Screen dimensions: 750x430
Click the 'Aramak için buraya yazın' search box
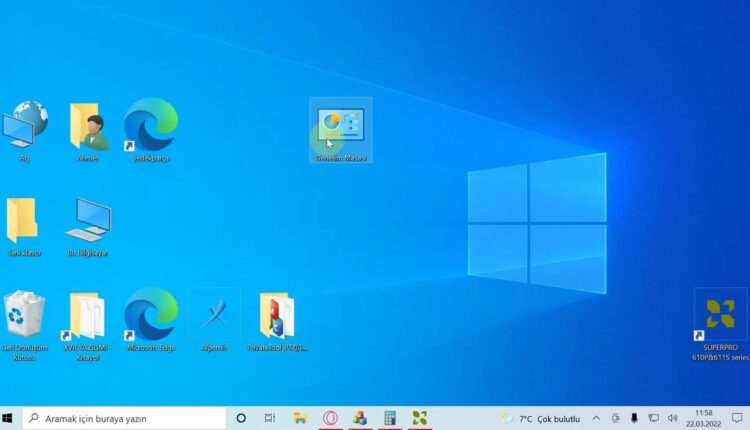click(125, 418)
